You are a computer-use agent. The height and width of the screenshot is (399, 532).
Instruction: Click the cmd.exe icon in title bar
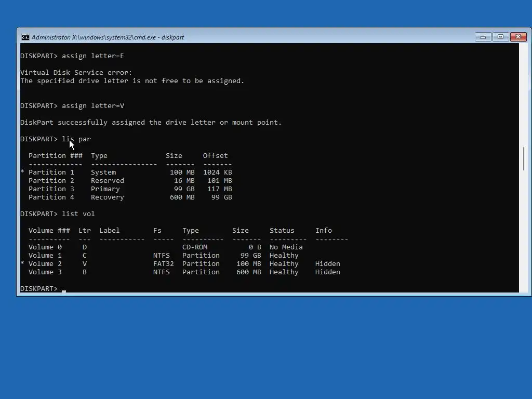tap(25, 37)
